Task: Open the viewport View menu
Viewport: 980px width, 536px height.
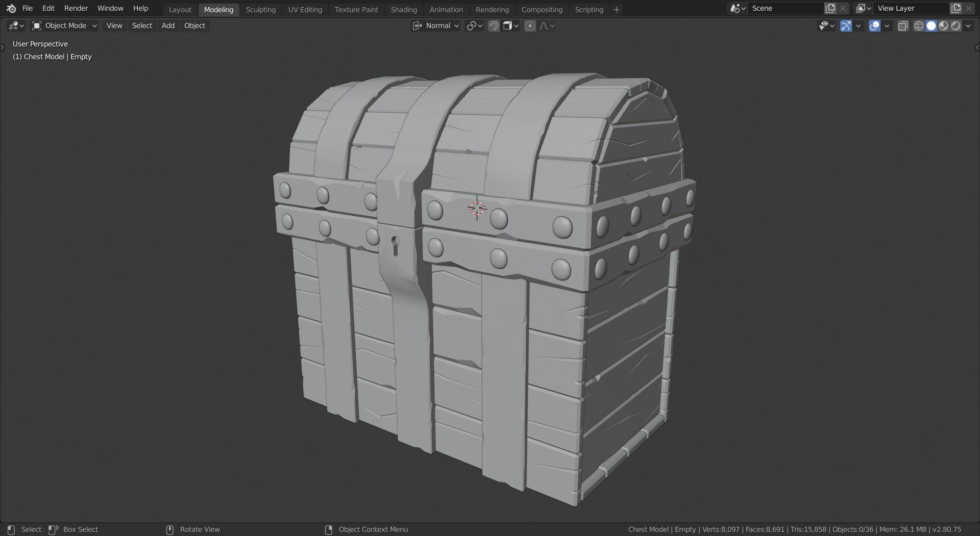Action: [114, 25]
